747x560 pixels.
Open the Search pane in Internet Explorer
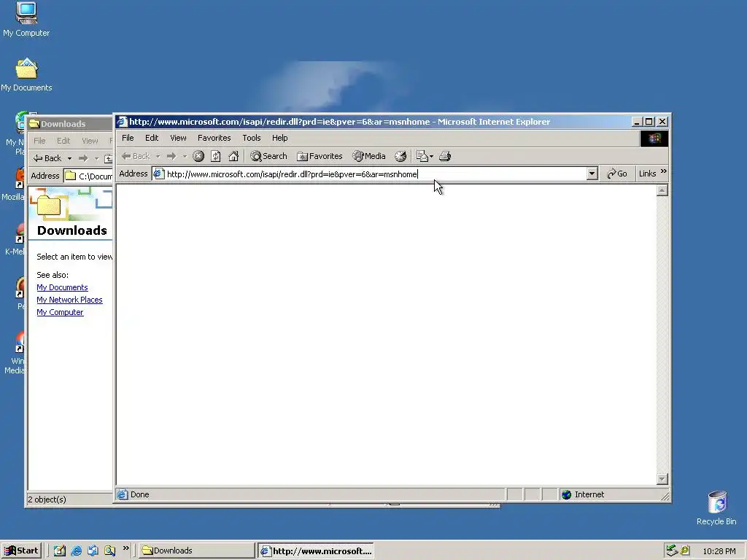point(268,156)
